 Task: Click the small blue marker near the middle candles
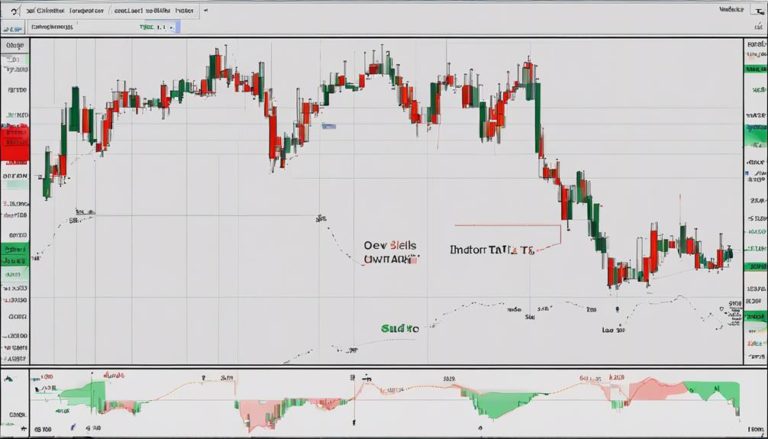point(329,126)
